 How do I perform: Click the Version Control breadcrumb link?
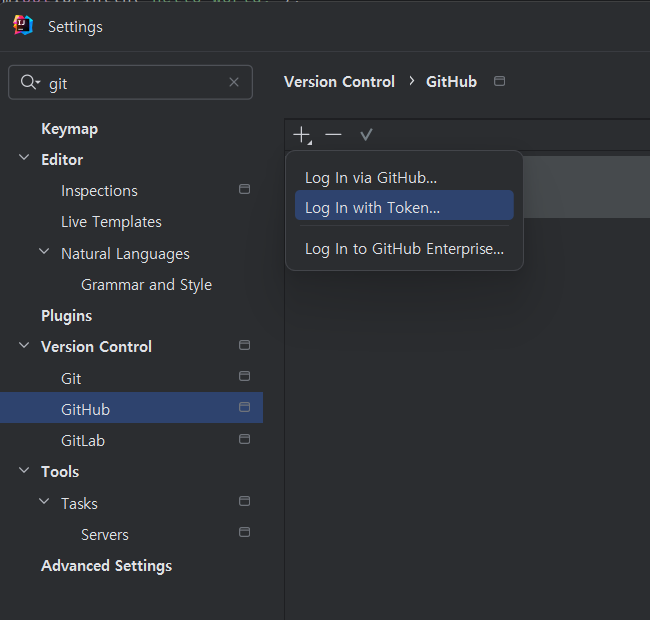339,82
